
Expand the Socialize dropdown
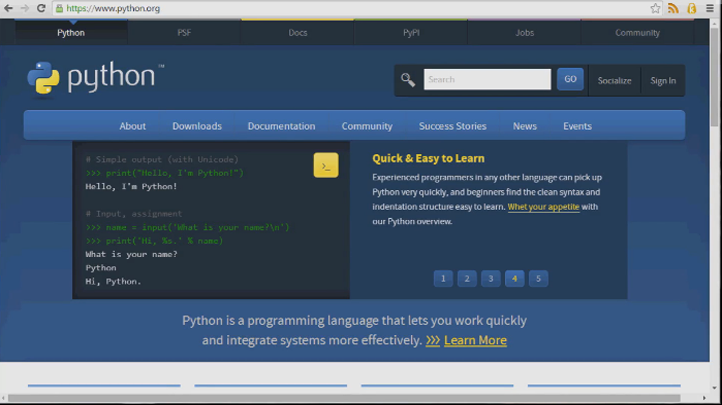click(x=614, y=80)
